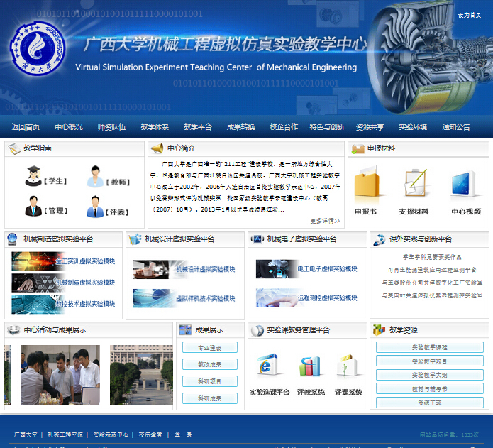Select the 管理 (admin) user icon

tap(33, 207)
